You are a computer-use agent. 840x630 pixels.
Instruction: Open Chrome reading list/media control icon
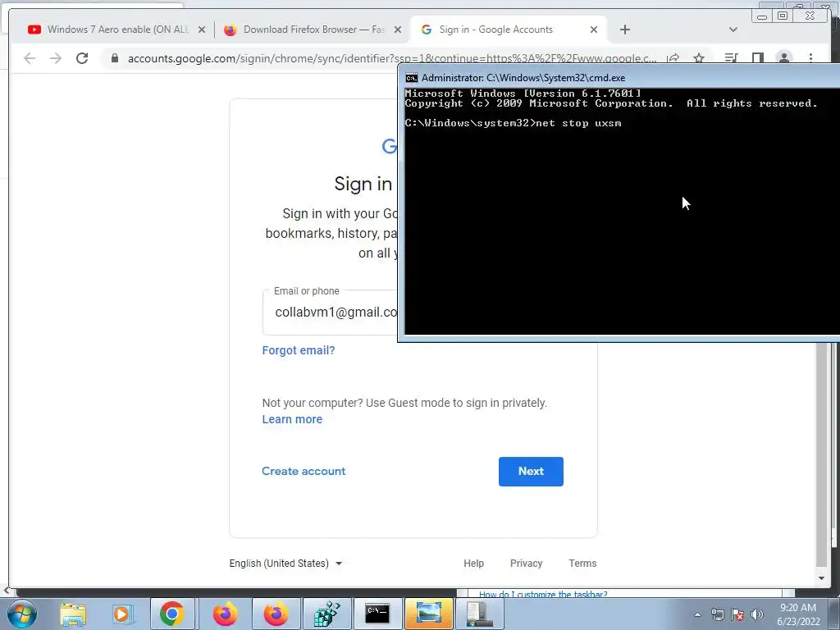(x=731, y=58)
